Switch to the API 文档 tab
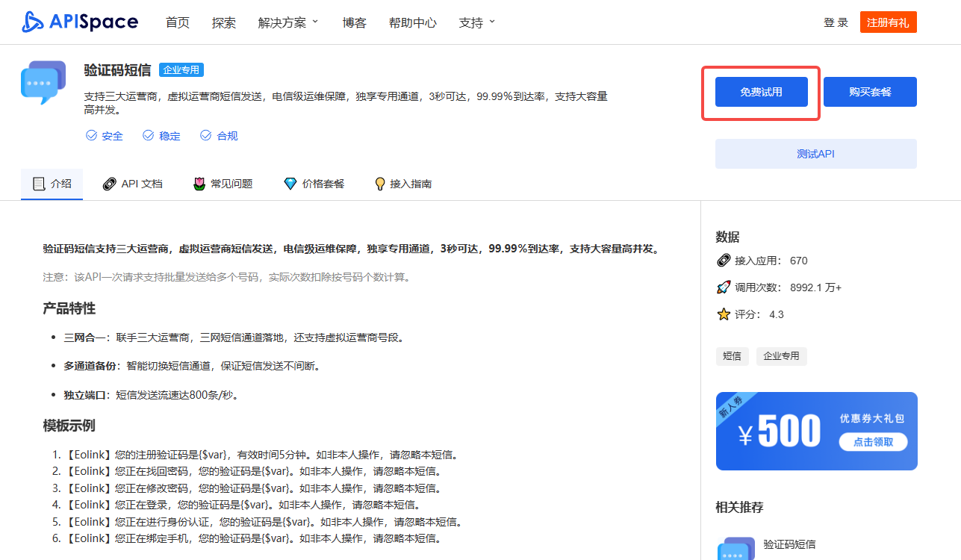The height and width of the screenshot is (560, 961). click(x=133, y=184)
